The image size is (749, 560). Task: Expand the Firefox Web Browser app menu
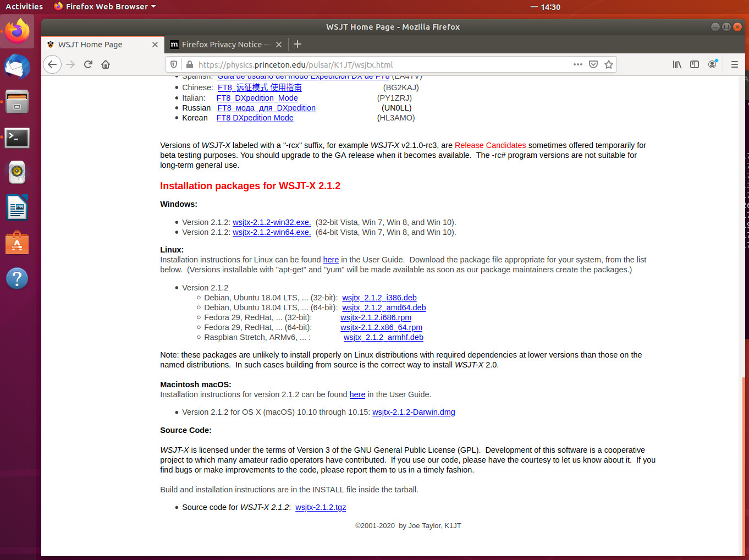105,7
